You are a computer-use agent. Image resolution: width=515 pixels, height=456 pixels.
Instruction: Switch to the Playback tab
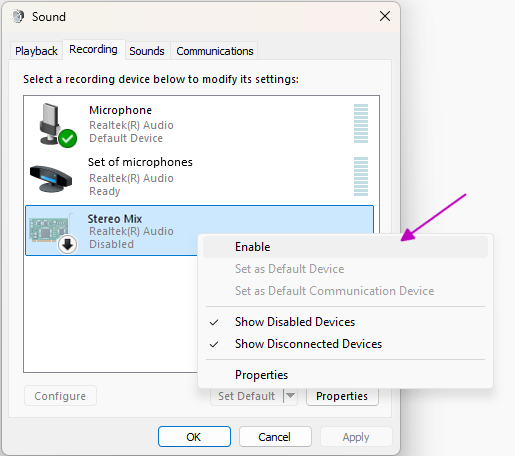tap(36, 51)
